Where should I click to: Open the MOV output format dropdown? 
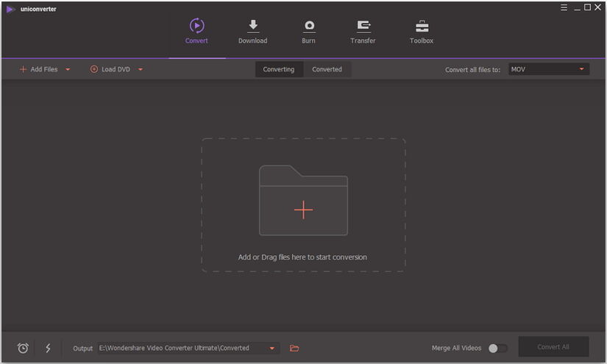tap(549, 69)
